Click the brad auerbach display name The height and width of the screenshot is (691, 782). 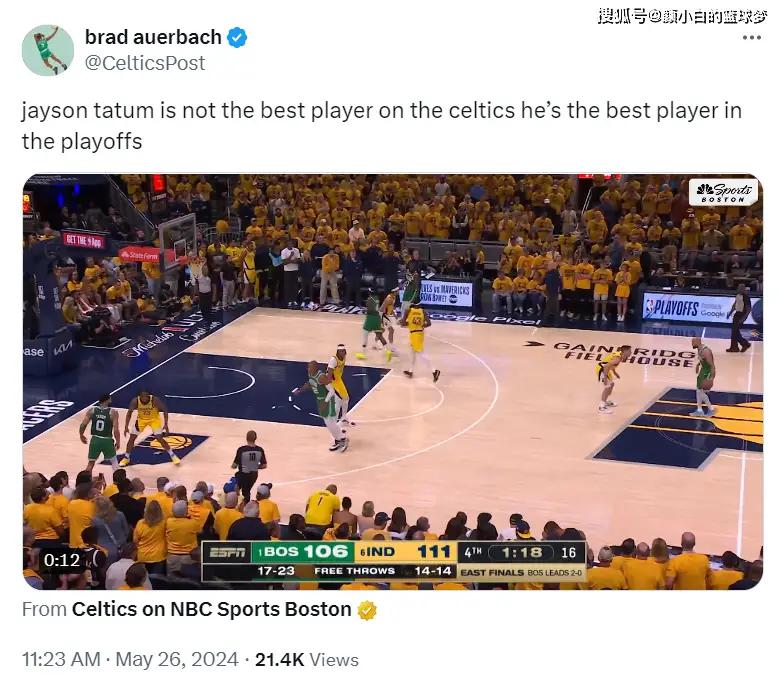[153, 37]
